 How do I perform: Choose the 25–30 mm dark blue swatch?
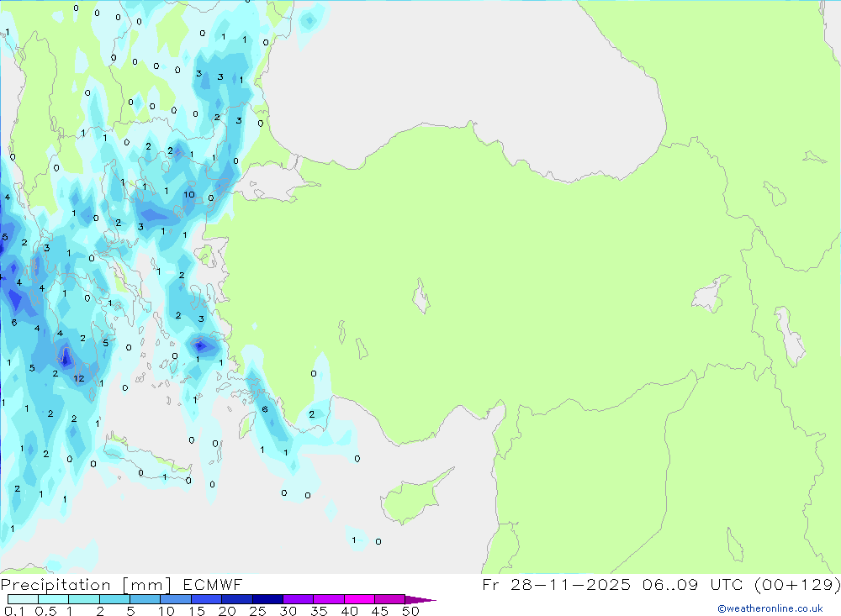[267, 599]
